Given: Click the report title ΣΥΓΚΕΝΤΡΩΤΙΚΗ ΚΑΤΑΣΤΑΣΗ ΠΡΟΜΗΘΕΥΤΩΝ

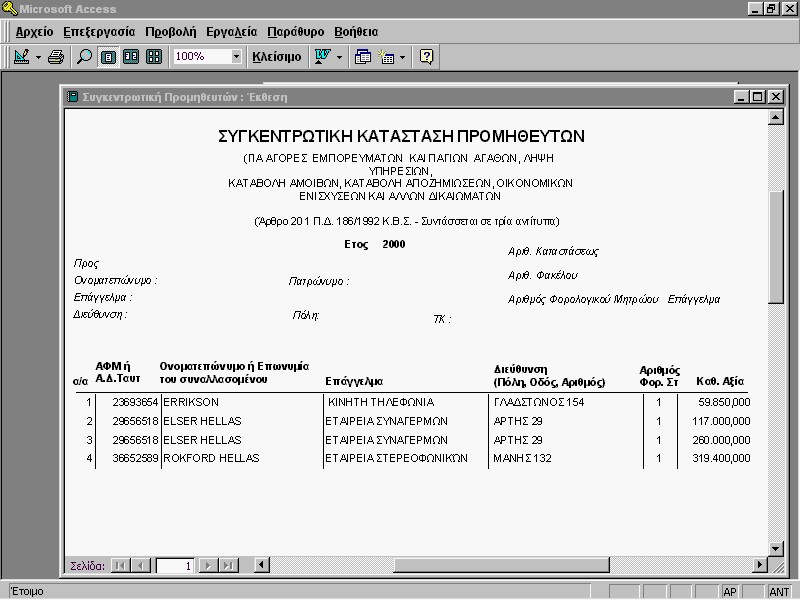Looking at the screenshot, I should (x=401, y=136).
